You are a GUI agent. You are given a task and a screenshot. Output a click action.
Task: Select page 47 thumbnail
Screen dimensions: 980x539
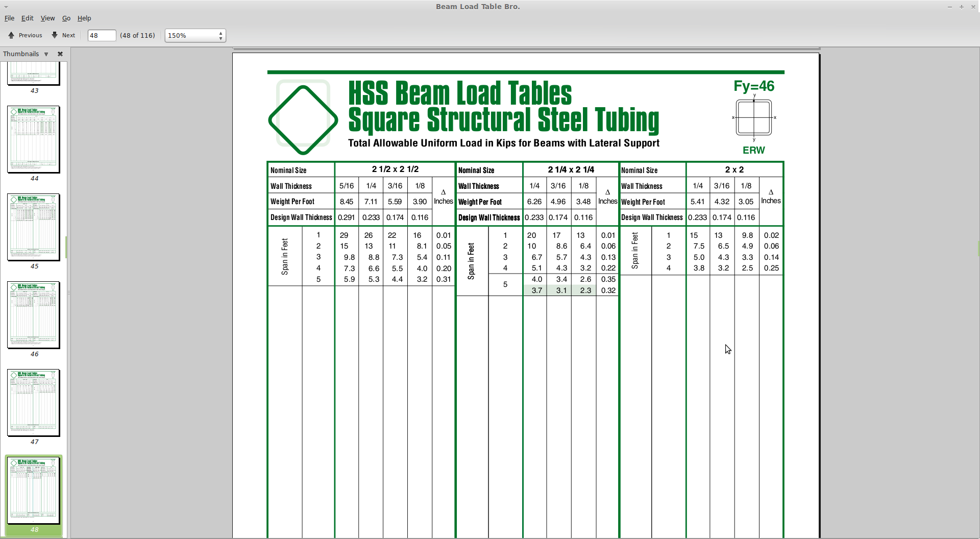click(x=34, y=403)
